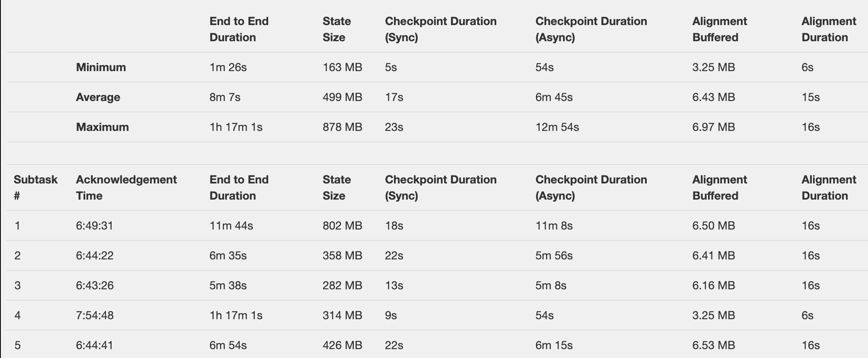Click the "Subtask #" column header
The height and width of the screenshot is (358, 868).
pyautogui.click(x=36, y=187)
